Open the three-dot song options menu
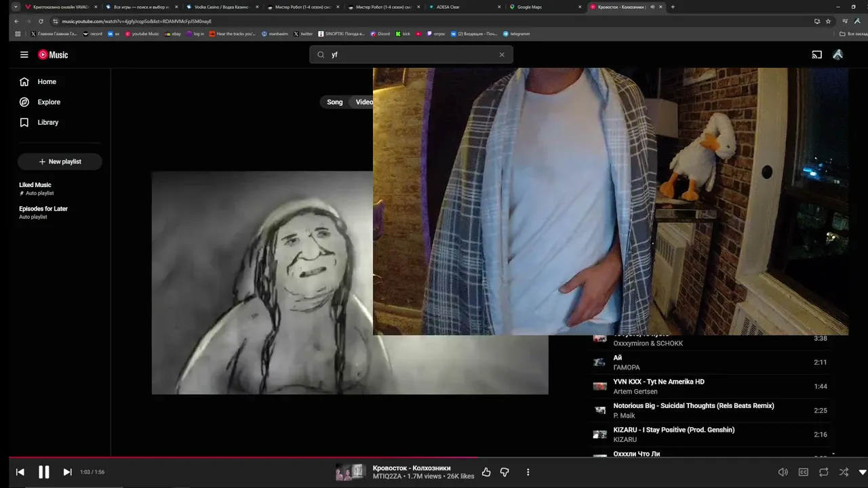This screenshot has height=488, width=868. pos(528,472)
